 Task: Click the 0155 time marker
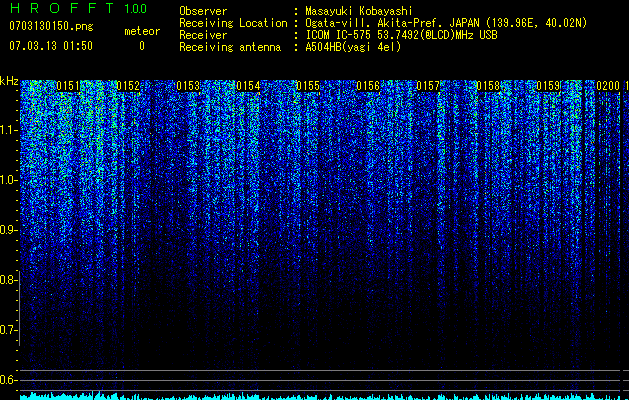tap(308, 86)
